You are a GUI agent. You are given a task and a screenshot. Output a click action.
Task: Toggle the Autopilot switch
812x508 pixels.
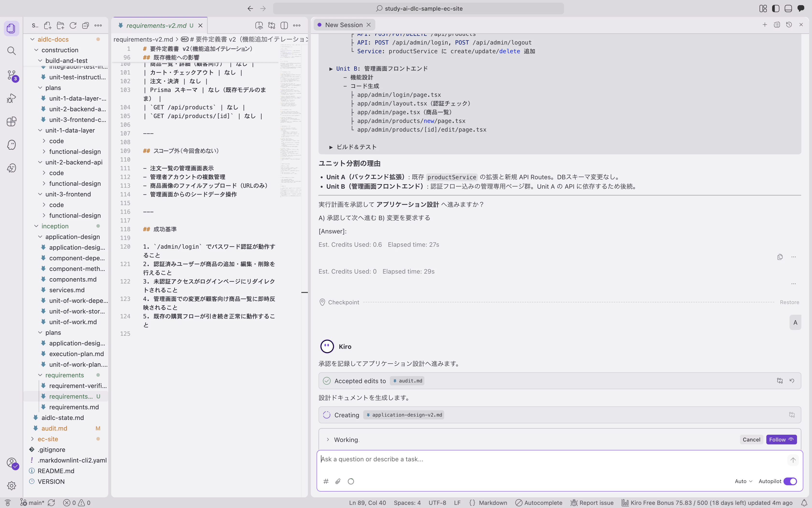pyautogui.click(x=790, y=481)
